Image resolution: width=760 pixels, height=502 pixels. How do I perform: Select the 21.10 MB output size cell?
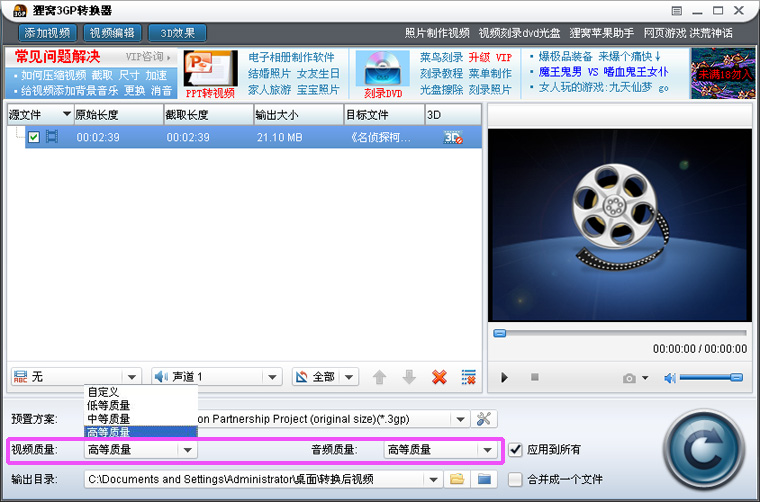pos(280,137)
